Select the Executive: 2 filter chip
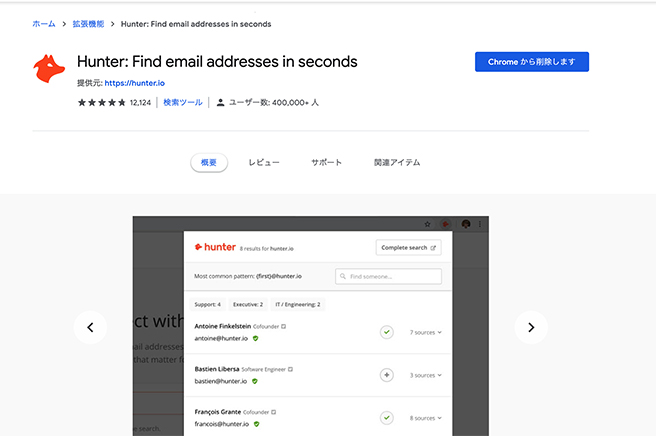656x436 pixels. (x=248, y=305)
